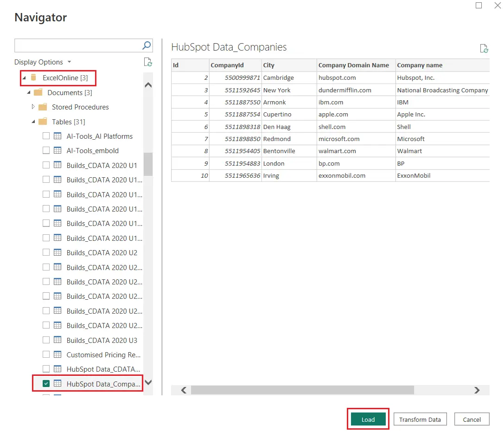The height and width of the screenshot is (432, 504).
Task: Click the refresh icon beside Display Options
Action: point(147,62)
